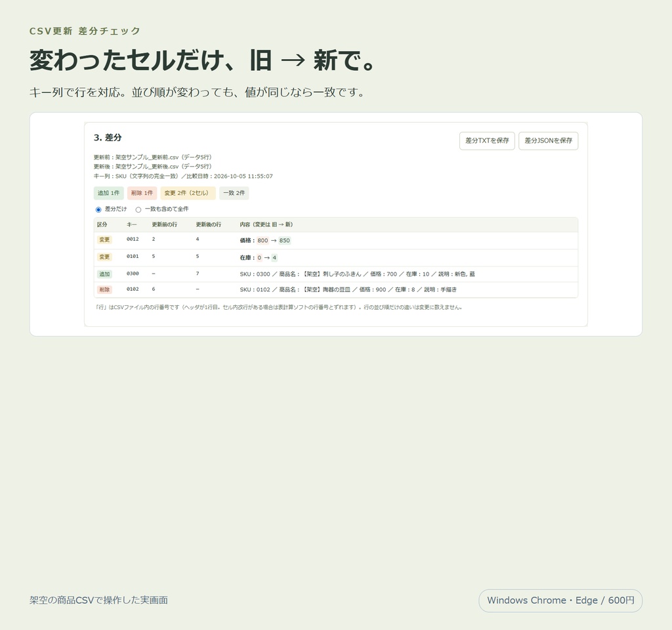The width and height of the screenshot is (672, 630).
Task: Click the 在庫 label in row 0101
Action: click(247, 257)
